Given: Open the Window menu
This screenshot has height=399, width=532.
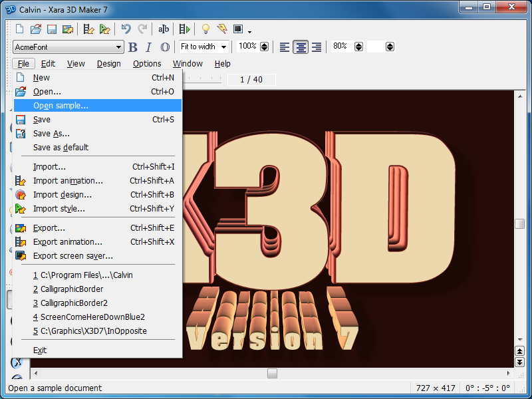Looking at the screenshot, I should click(188, 63).
